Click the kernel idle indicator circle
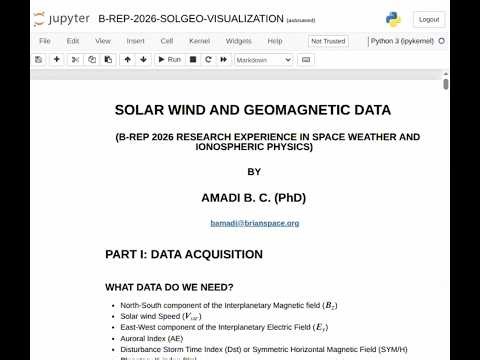The height and width of the screenshot is (360, 480). pos(442,41)
